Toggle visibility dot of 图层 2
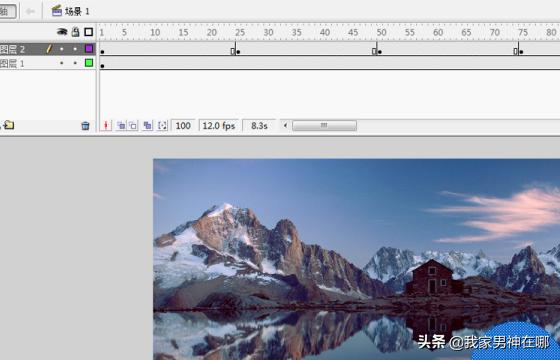The width and height of the screenshot is (560, 360). [x=61, y=49]
